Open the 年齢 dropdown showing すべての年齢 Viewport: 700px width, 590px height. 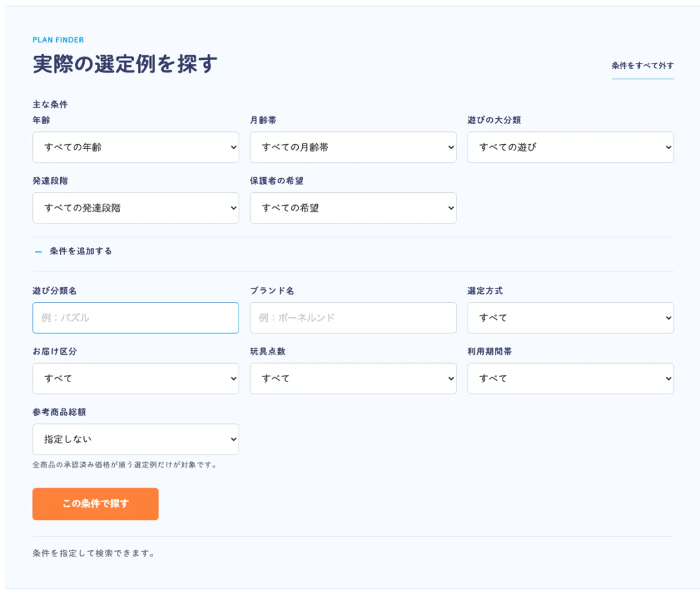[136, 147]
